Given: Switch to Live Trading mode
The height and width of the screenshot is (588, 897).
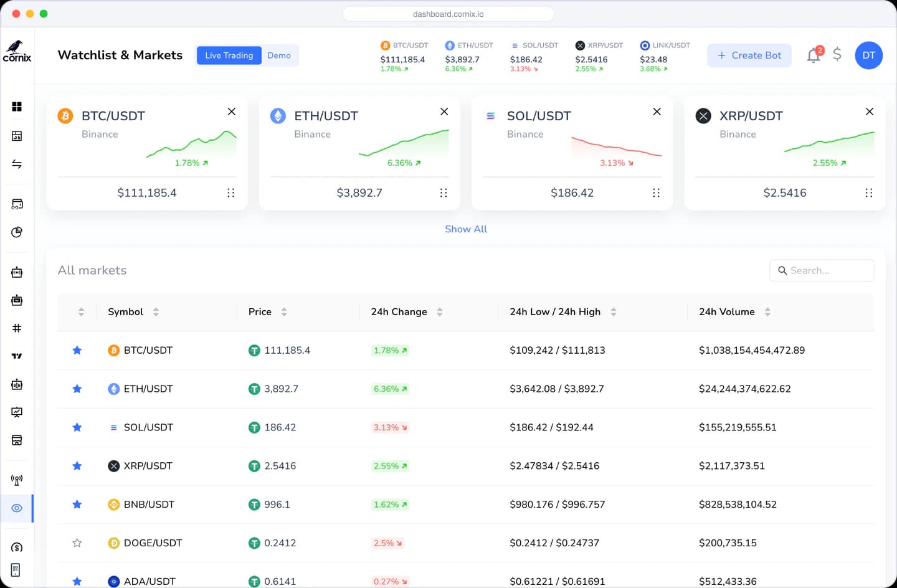Looking at the screenshot, I should [229, 55].
